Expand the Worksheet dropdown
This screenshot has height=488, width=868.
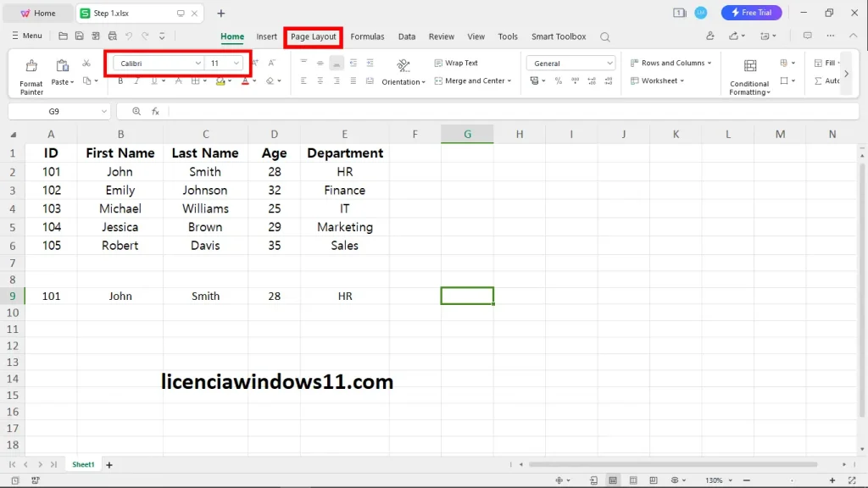coord(682,80)
